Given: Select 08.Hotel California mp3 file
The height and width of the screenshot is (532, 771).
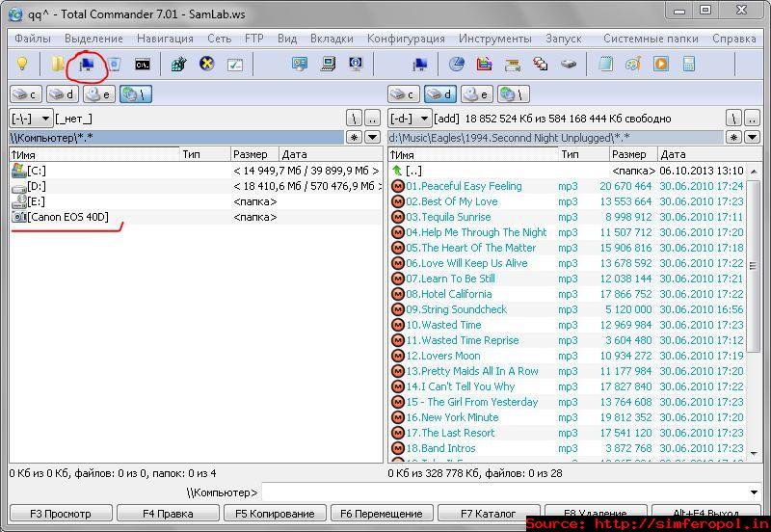Looking at the screenshot, I should pyautogui.click(x=568, y=294).
